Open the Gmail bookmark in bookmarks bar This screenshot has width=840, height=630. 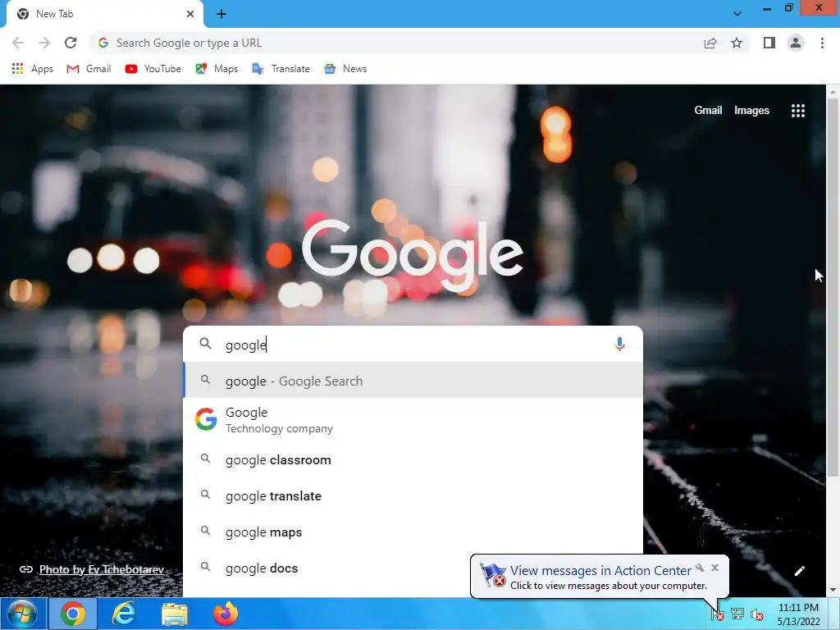pyautogui.click(x=89, y=69)
